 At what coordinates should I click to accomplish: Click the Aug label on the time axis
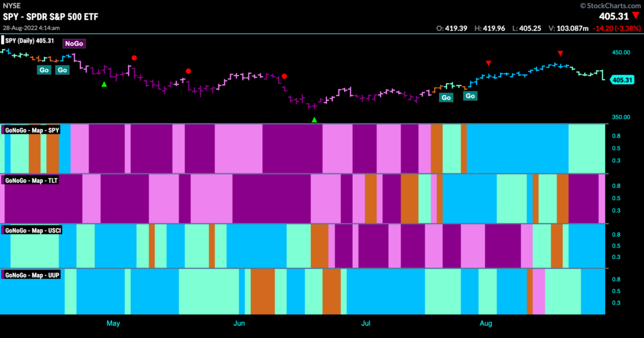point(486,323)
